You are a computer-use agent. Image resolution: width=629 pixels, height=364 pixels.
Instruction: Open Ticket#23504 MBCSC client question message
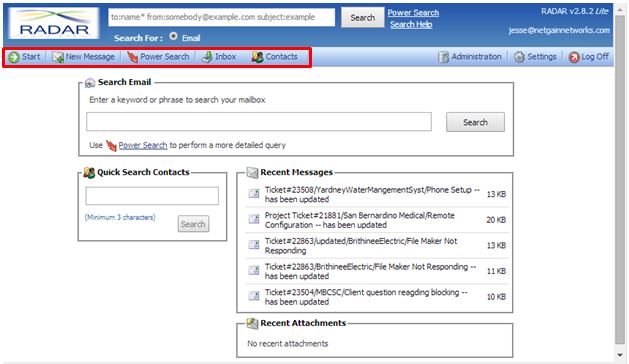tap(366, 297)
